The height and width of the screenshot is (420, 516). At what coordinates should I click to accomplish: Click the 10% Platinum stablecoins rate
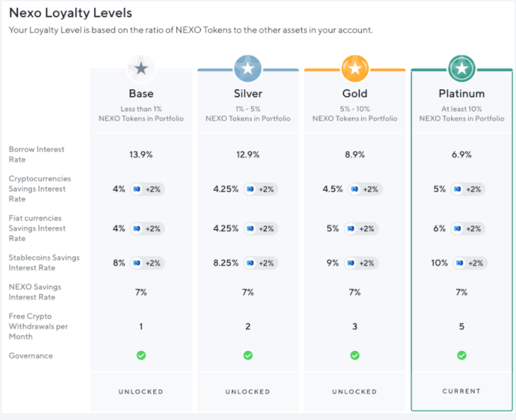(439, 263)
